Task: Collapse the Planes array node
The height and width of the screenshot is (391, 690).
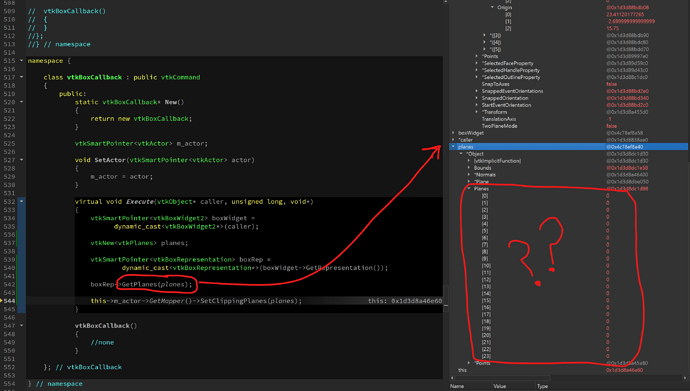Action: pos(469,189)
